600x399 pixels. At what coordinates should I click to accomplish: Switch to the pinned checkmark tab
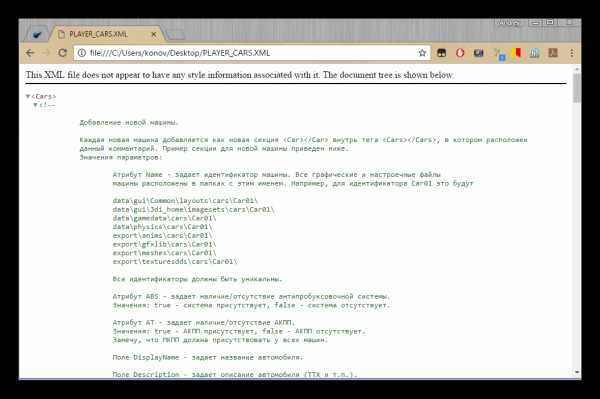click(x=37, y=34)
